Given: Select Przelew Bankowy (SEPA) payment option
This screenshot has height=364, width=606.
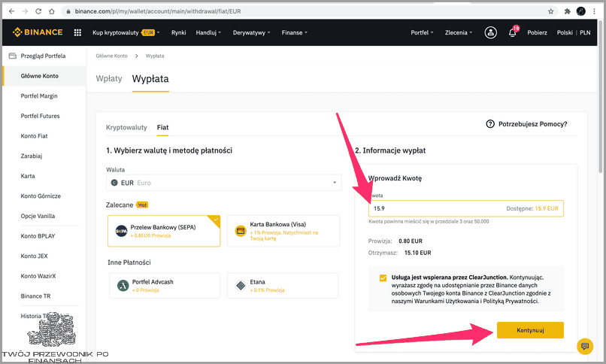Looking at the screenshot, I should 164,231.
